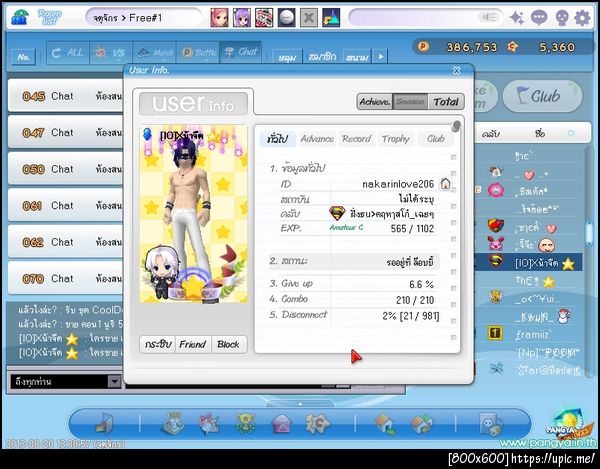Click the กระซิบ whisper button
The height and width of the screenshot is (469, 600).
coord(158,344)
